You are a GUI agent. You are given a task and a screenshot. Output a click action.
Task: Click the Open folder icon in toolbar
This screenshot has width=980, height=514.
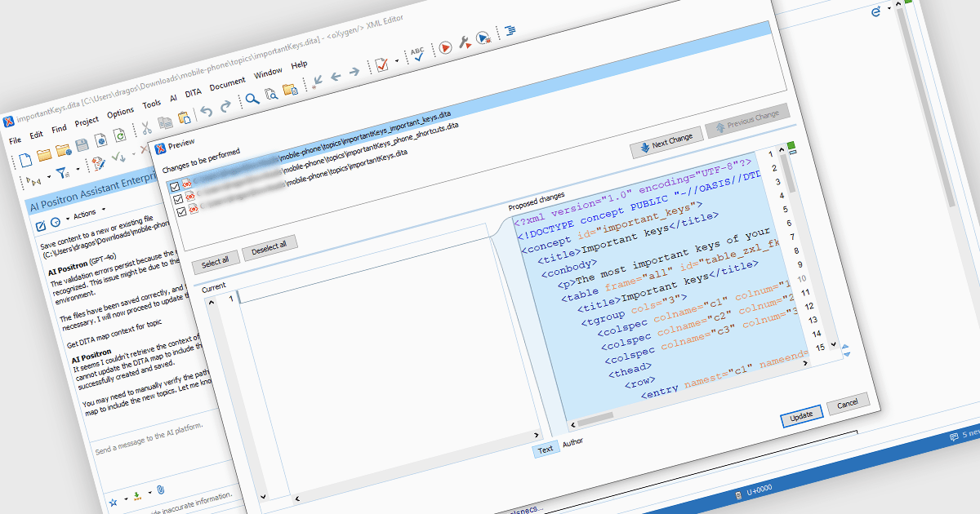[x=44, y=154]
